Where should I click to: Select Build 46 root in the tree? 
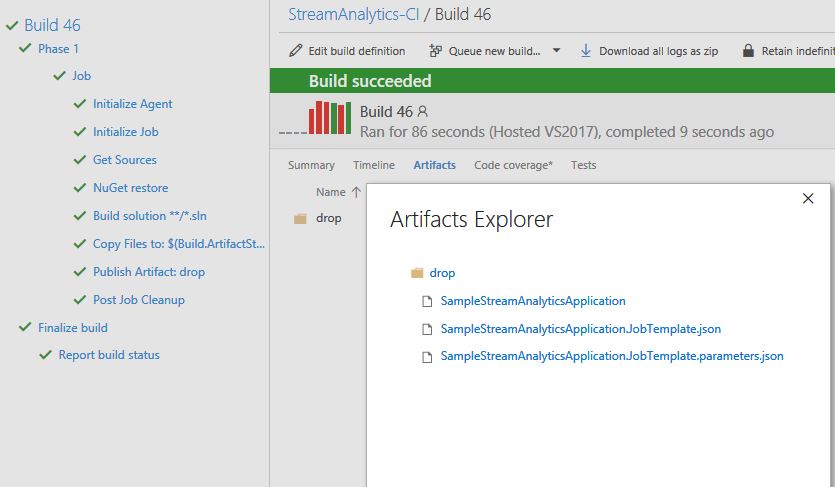point(52,25)
